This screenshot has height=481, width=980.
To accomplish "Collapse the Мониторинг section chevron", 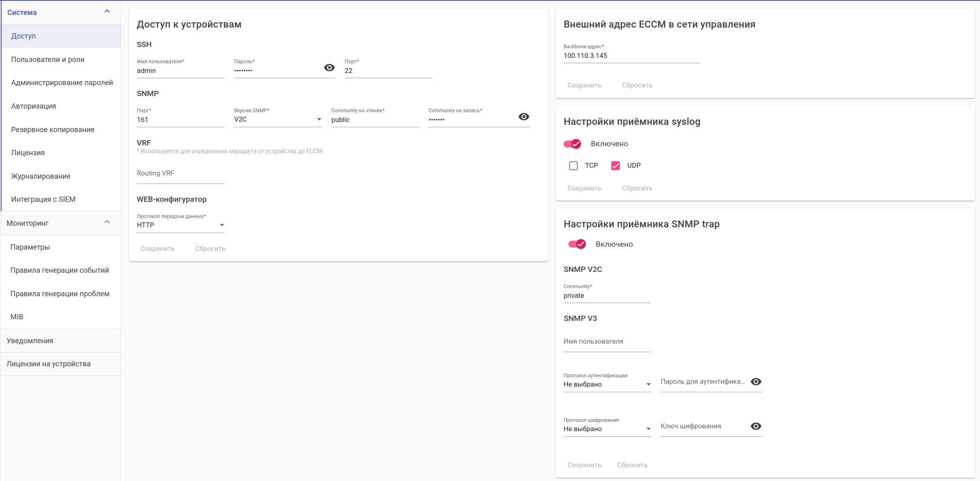I will point(107,222).
